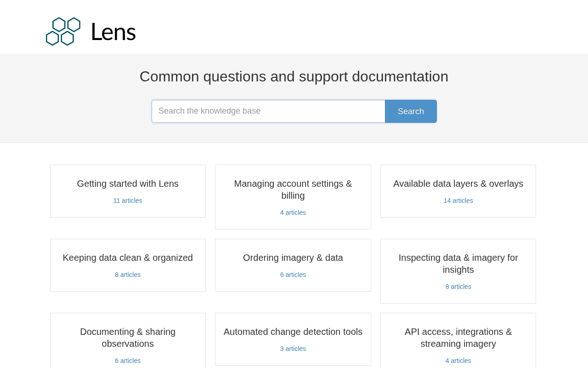Click the 3 articles link
The image size is (588, 368).
click(x=293, y=349)
